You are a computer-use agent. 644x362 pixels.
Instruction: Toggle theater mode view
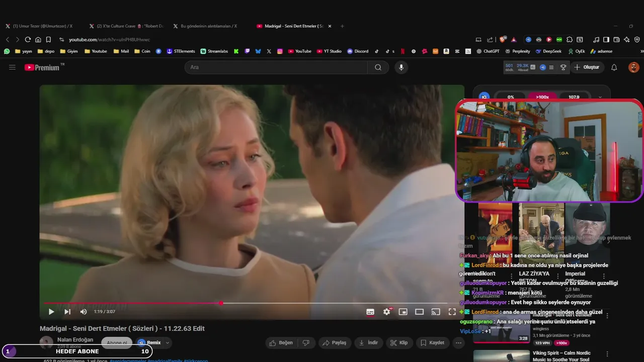click(419, 312)
